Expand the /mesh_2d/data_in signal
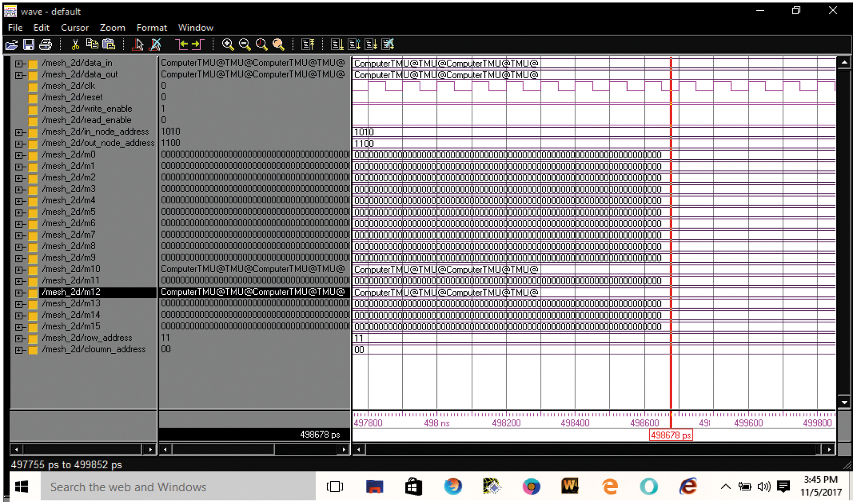Image resolution: width=855 pixels, height=504 pixels. tap(18, 63)
